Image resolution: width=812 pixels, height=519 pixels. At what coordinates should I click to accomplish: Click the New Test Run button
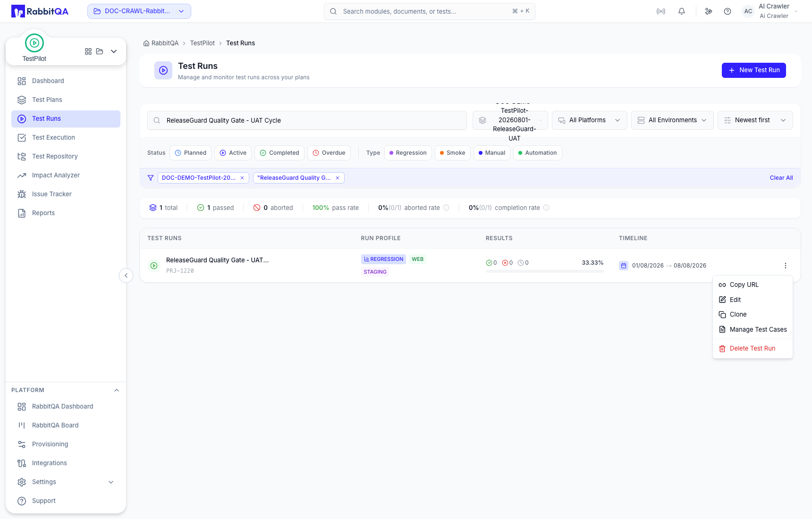pyautogui.click(x=754, y=70)
